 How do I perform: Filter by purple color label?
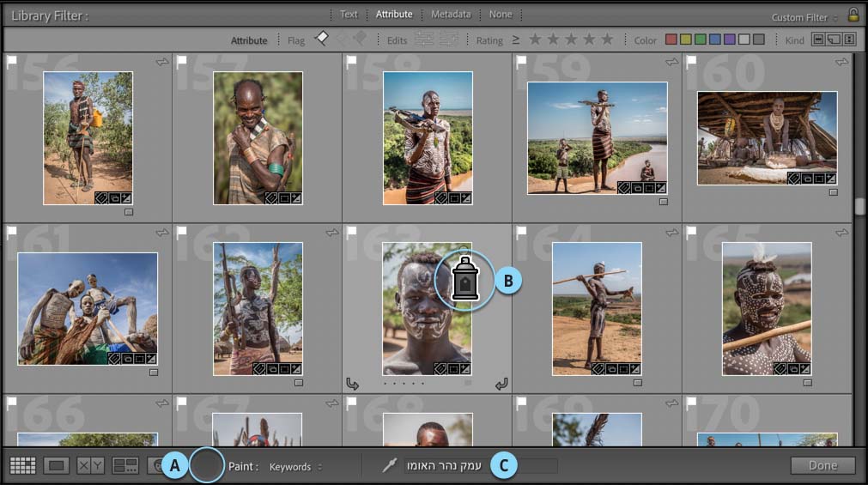tap(730, 39)
